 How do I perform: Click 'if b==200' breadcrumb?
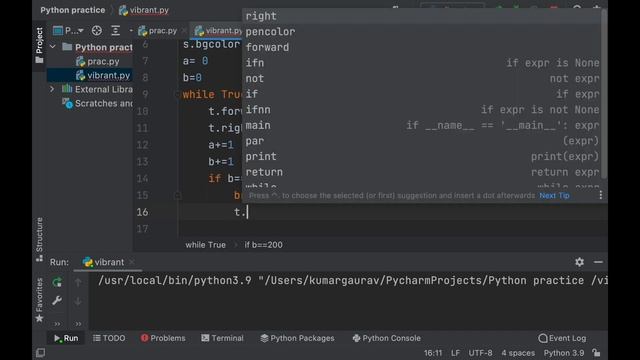(263, 245)
